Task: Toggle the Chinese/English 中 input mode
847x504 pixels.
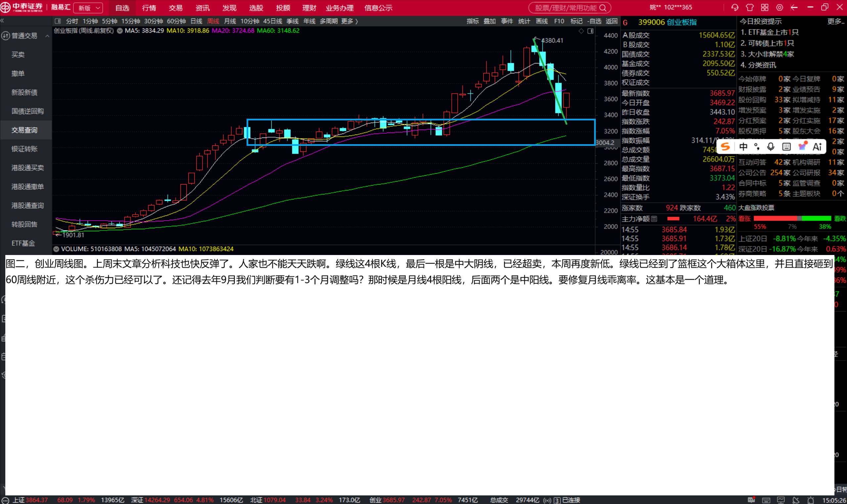Action: point(743,147)
